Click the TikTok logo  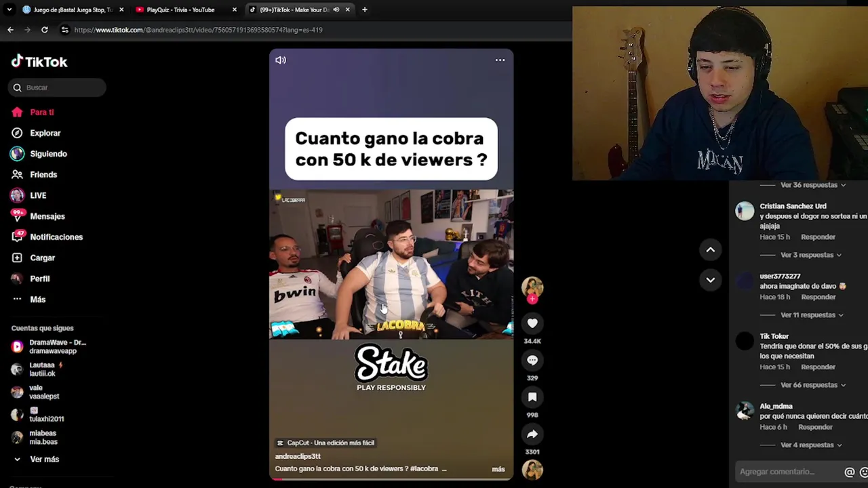click(39, 62)
